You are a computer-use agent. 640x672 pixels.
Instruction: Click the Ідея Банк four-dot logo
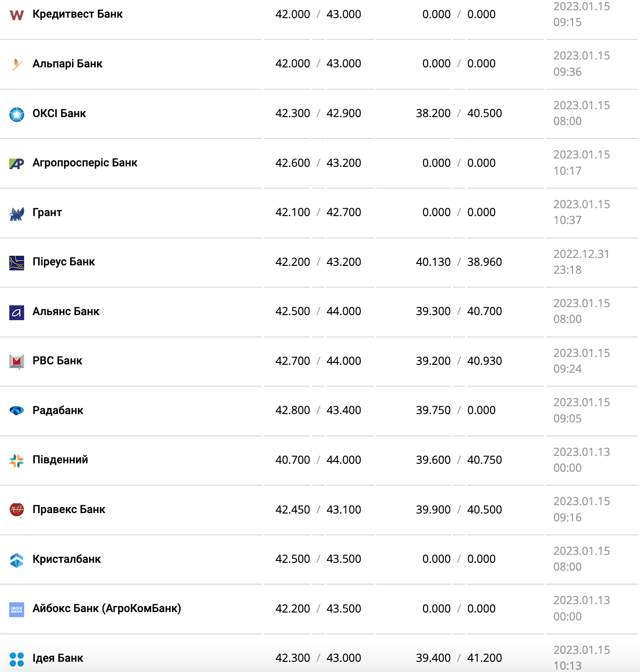[x=17, y=659]
